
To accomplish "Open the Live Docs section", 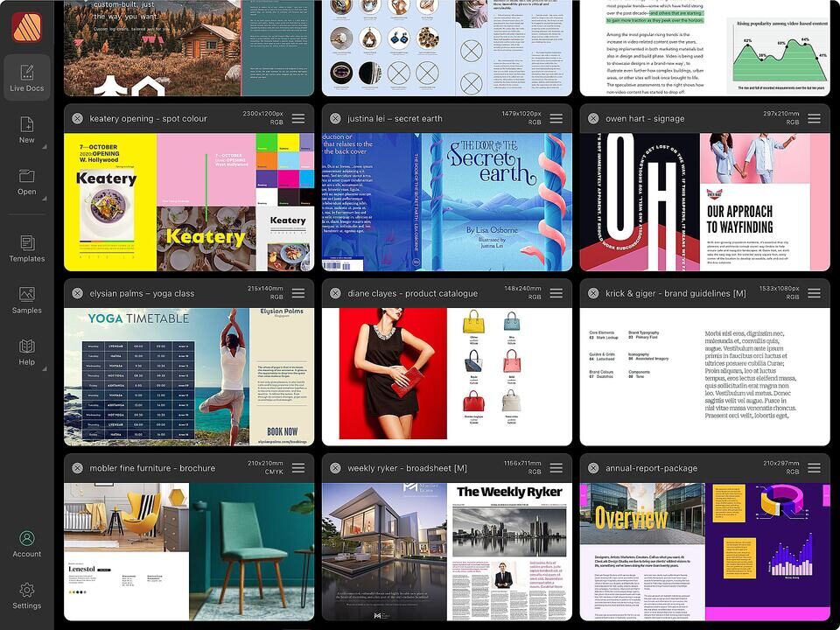I will tap(27, 77).
